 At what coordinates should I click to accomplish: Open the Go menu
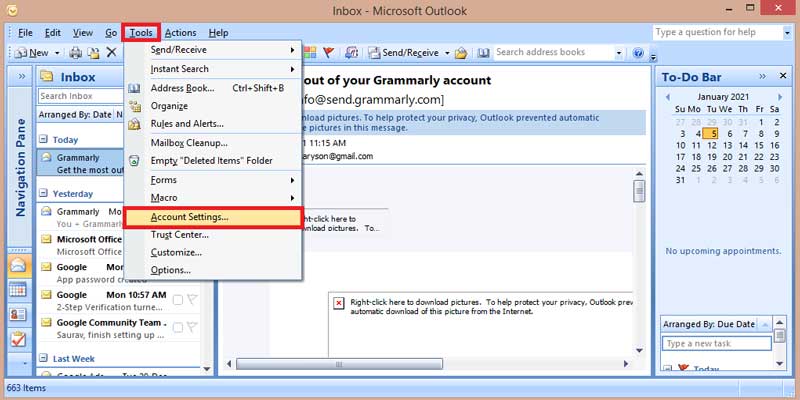(x=111, y=33)
